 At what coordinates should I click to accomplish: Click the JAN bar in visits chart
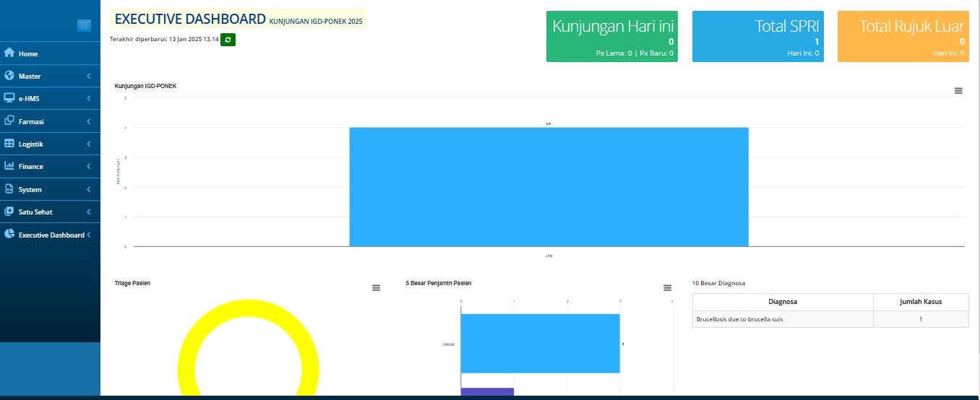click(x=549, y=187)
